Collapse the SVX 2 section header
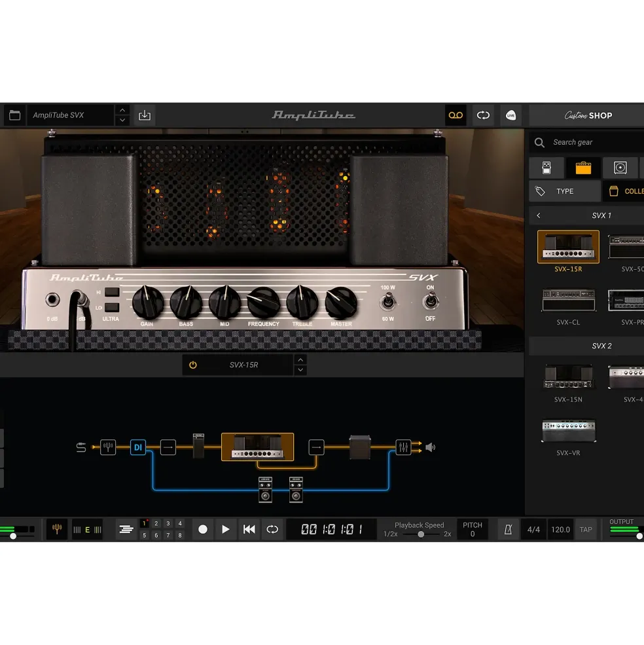The width and height of the screenshot is (644, 645). (x=586, y=346)
